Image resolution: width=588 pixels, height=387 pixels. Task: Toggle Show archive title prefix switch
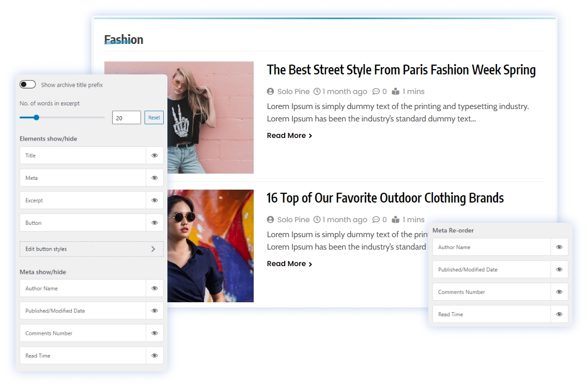[27, 85]
